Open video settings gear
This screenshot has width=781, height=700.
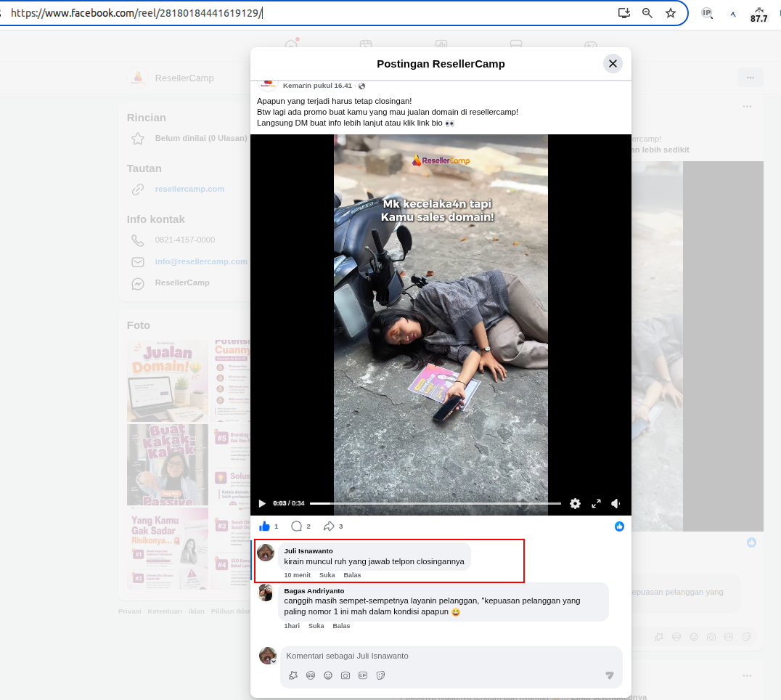[575, 503]
